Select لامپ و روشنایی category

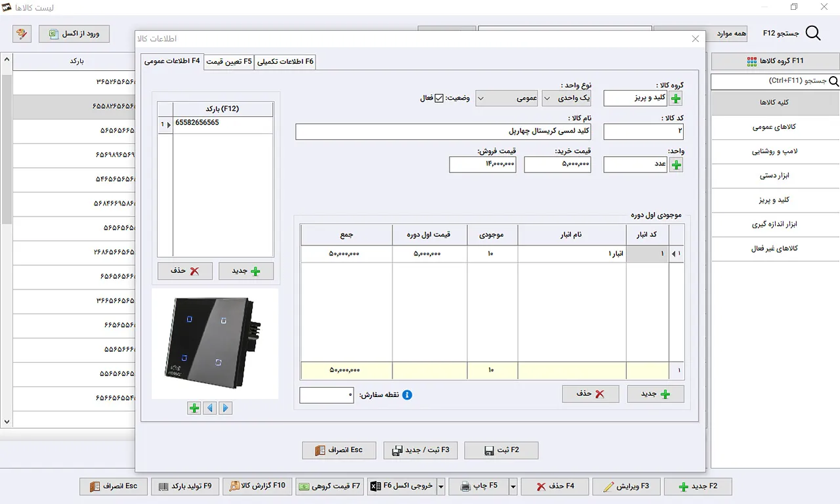click(775, 152)
